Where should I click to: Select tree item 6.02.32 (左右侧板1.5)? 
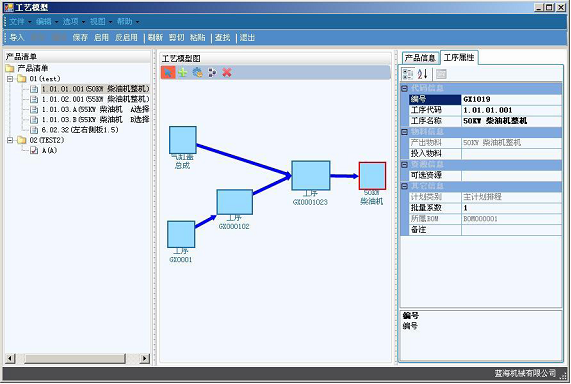click(x=80, y=130)
